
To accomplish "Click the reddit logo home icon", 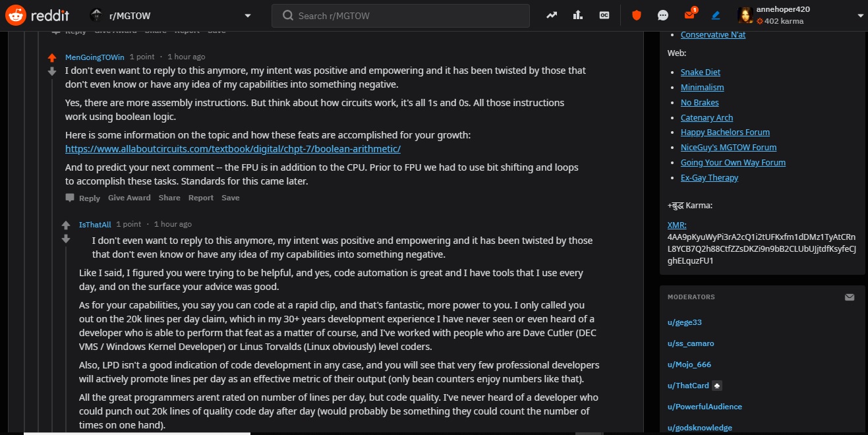I will (x=38, y=15).
